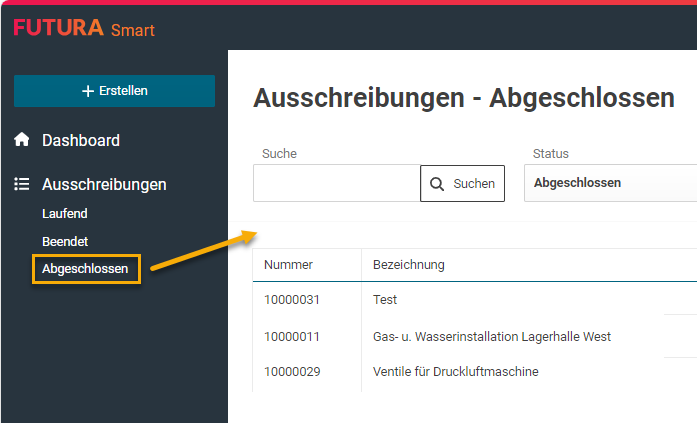Select tender number 10000029
The image size is (697, 423).
pos(292,372)
